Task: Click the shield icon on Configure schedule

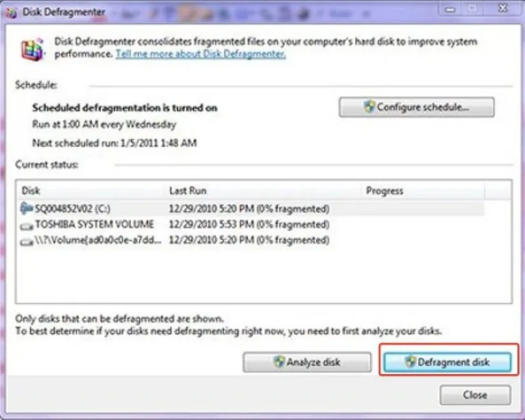Action: click(369, 107)
